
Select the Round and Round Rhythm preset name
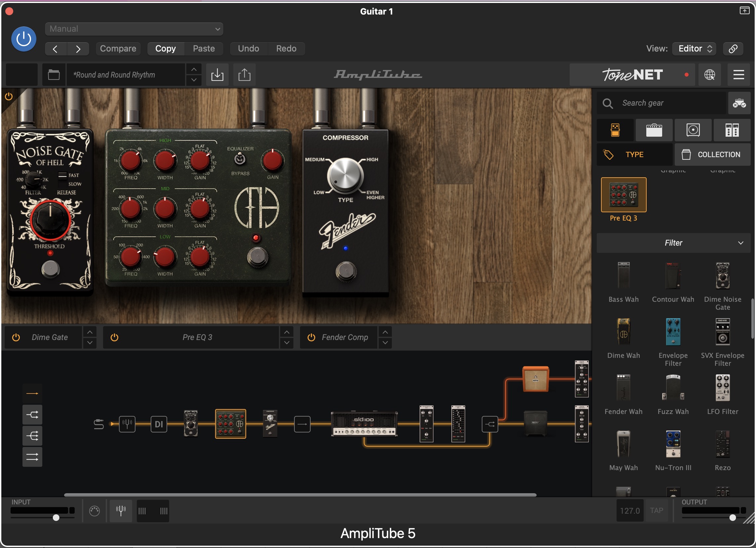click(x=126, y=75)
